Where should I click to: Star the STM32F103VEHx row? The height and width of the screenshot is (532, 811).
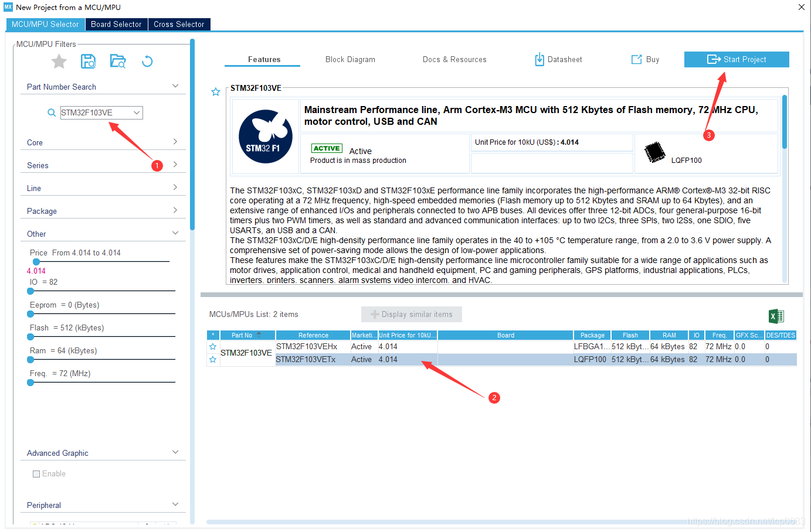(213, 347)
